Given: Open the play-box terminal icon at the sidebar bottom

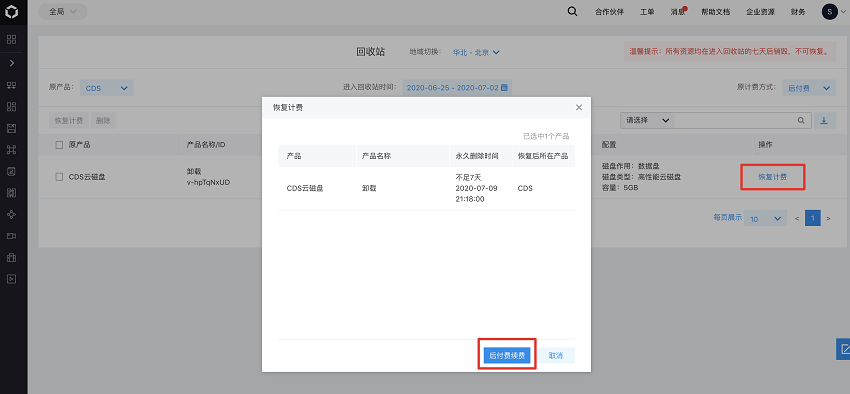Looking at the screenshot, I should pos(11,279).
